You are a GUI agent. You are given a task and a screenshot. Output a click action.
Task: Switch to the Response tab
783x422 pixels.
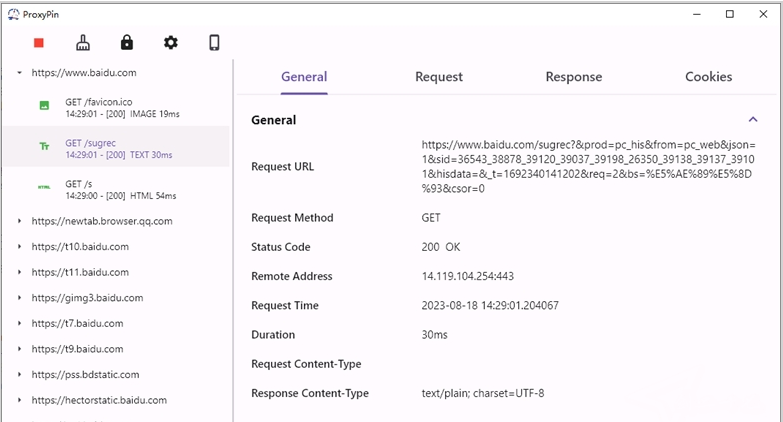tap(574, 77)
